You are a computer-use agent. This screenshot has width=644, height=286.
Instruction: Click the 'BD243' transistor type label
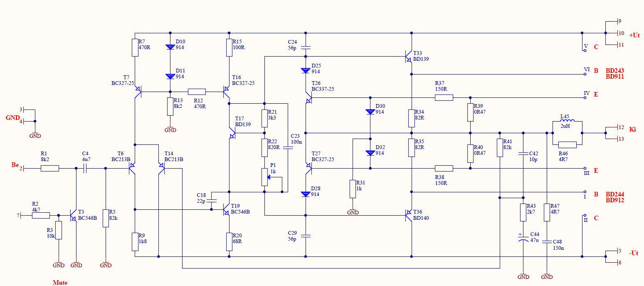coord(615,71)
